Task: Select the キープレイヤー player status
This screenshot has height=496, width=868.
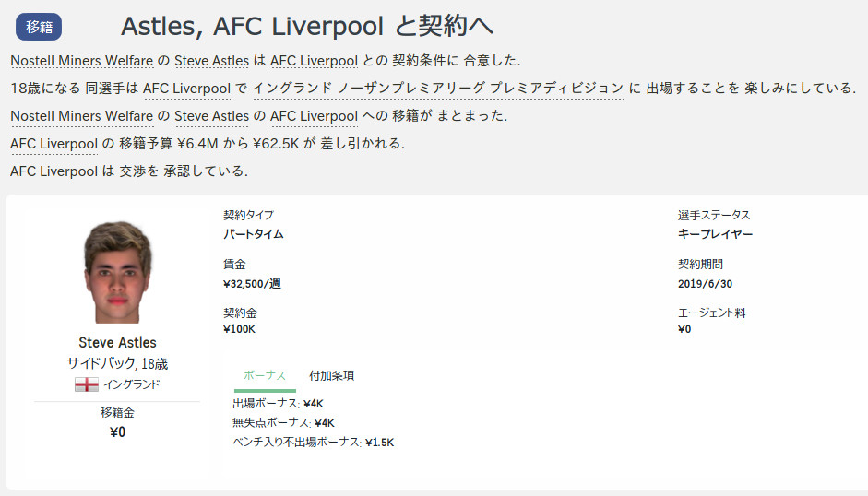Action: pos(715,233)
